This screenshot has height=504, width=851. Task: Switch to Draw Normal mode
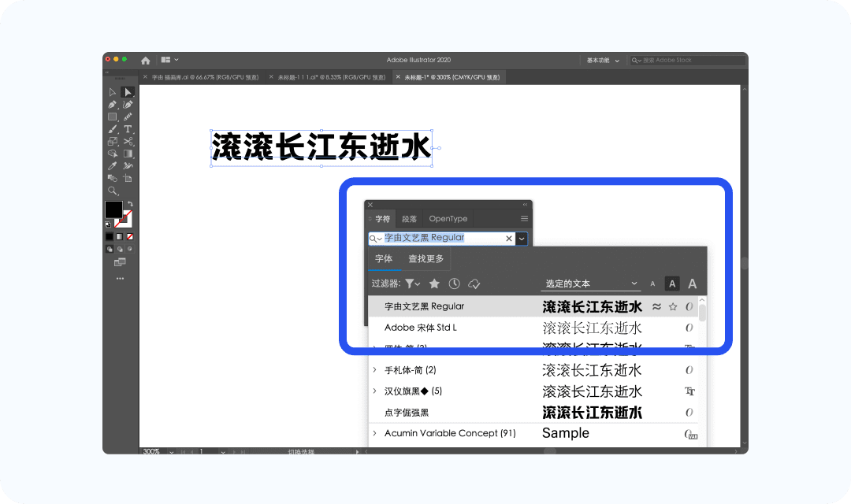(x=110, y=249)
